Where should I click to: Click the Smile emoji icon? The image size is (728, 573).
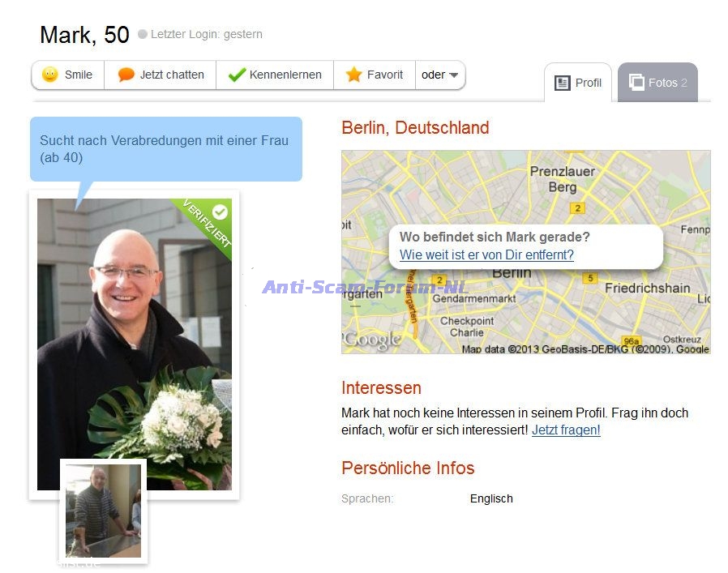(x=49, y=75)
